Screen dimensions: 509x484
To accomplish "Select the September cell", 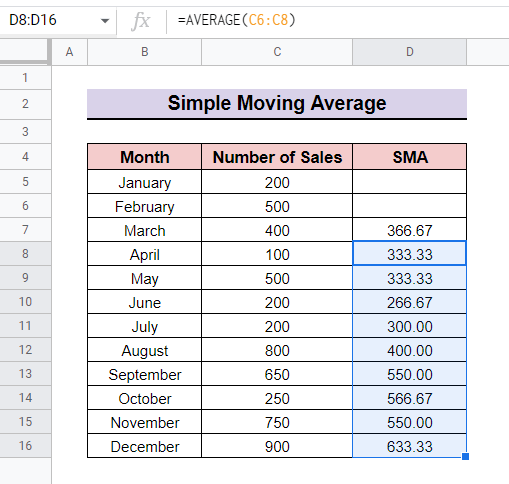I will click(x=144, y=374).
